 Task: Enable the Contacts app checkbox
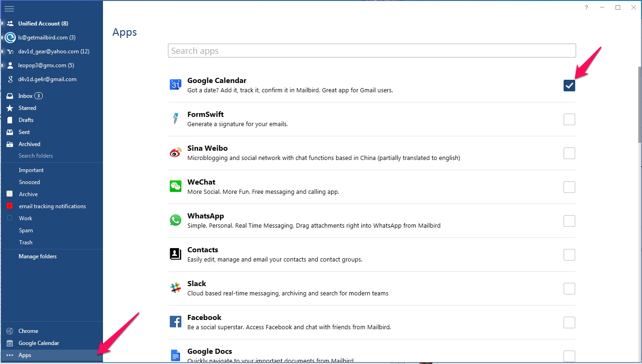[x=569, y=255]
